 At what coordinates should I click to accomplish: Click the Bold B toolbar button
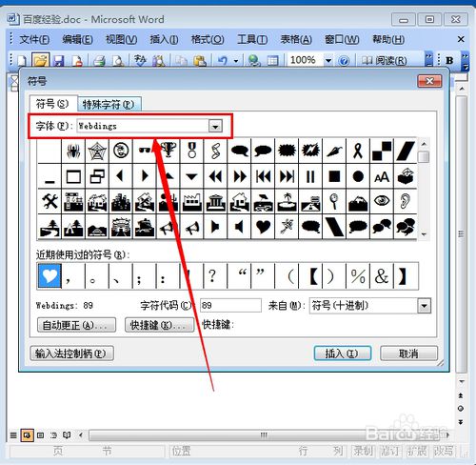pos(449,60)
